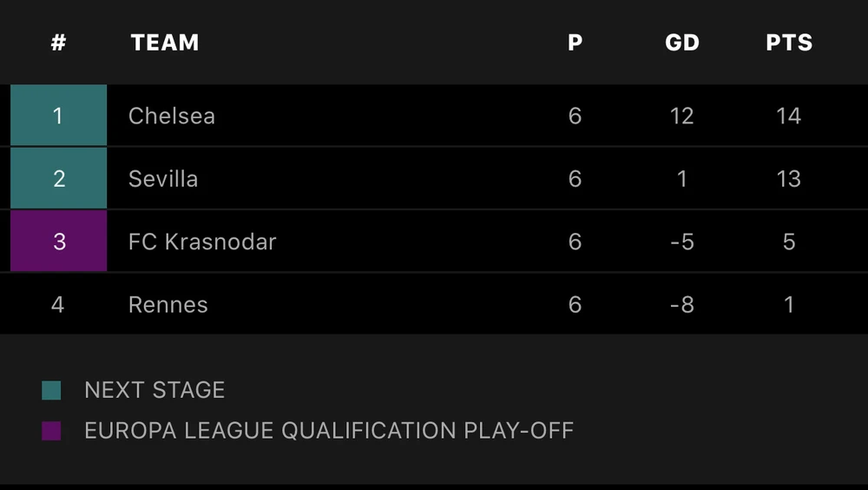Click the Europa League Qualification Play-Off label
Viewport: 868px width, 490px height.
coord(329,430)
